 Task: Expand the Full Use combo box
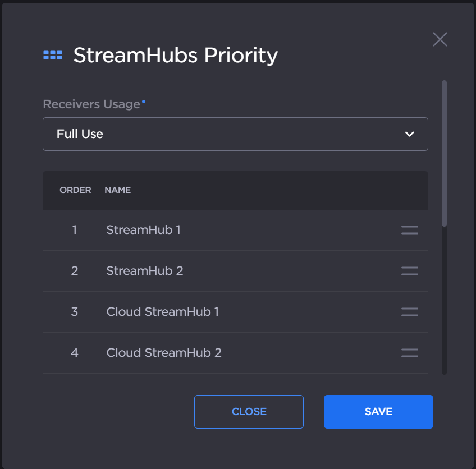point(235,134)
